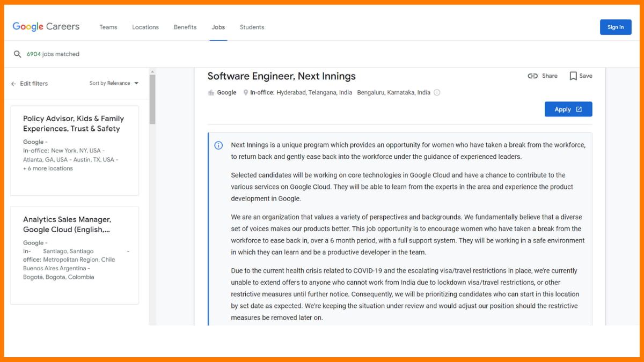Viewport: 644px width, 362px height.
Task: Click the info icon after the job locations
Action: pyautogui.click(x=437, y=92)
